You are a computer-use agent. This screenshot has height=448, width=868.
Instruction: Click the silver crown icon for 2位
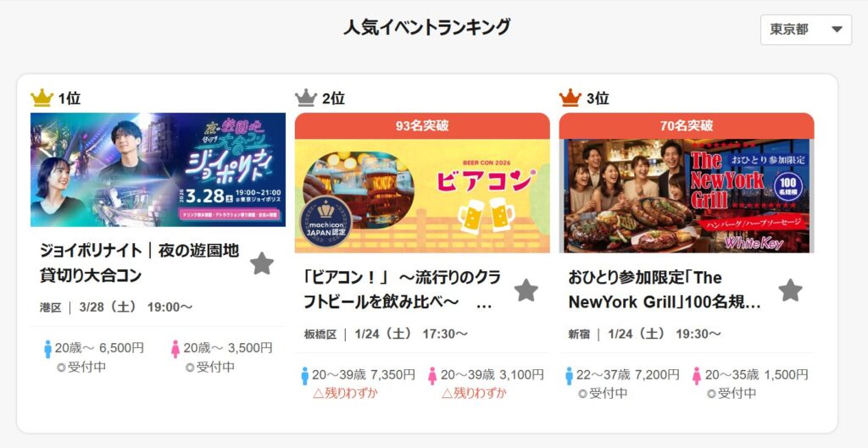(306, 98)
